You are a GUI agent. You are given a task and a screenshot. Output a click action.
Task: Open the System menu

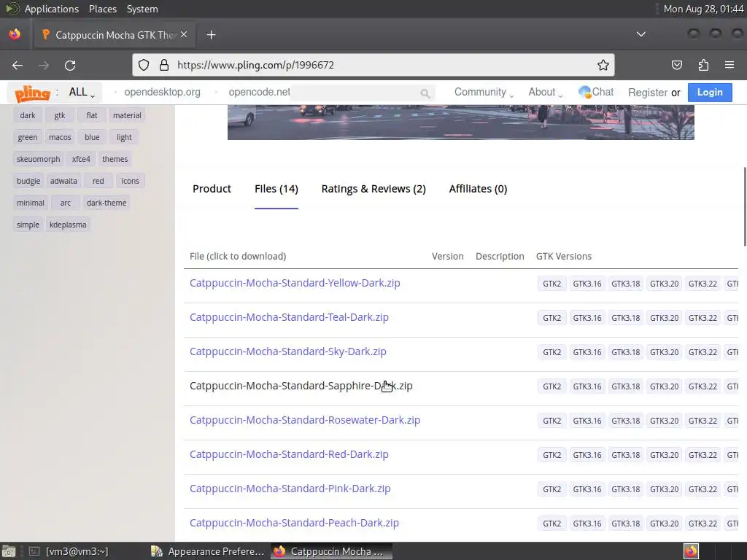tap(142, 9)
